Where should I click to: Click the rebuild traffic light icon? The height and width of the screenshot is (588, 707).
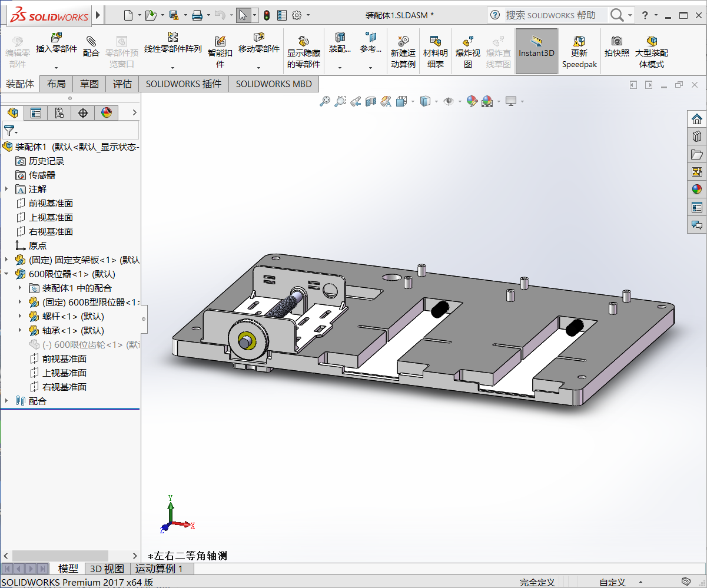tap(267, 15)
